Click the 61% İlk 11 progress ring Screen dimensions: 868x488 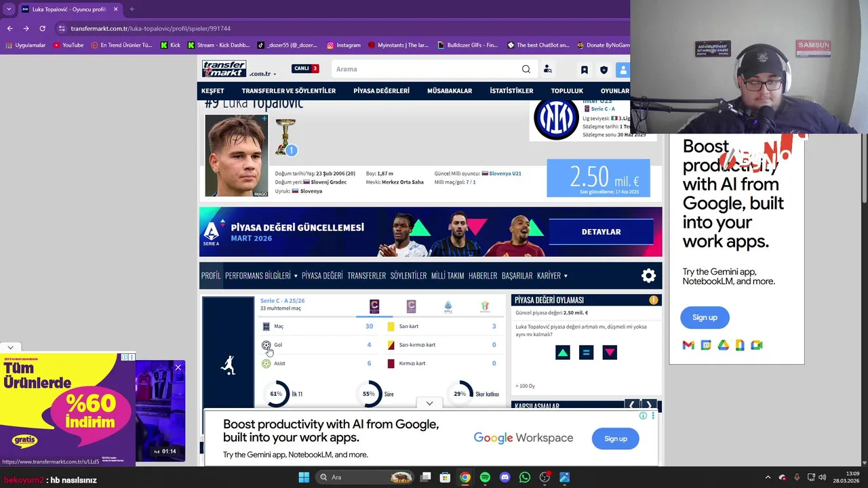276,394
